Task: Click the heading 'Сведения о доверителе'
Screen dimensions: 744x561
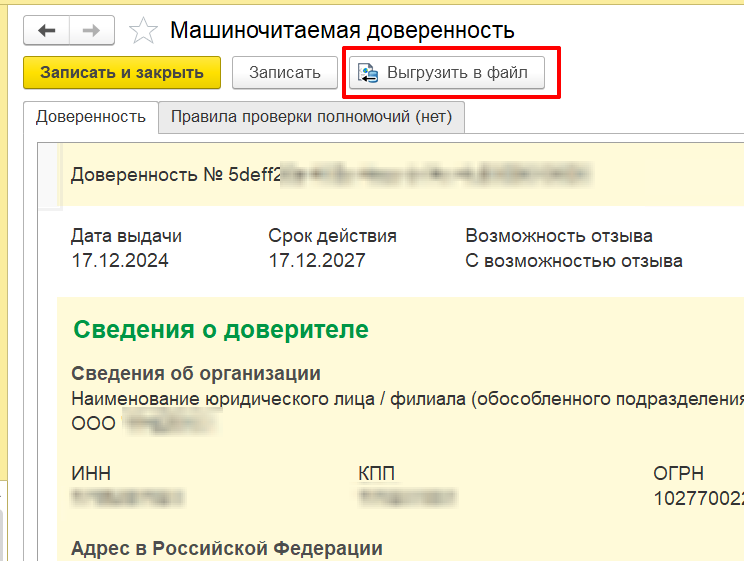Action: pos(221,329)
